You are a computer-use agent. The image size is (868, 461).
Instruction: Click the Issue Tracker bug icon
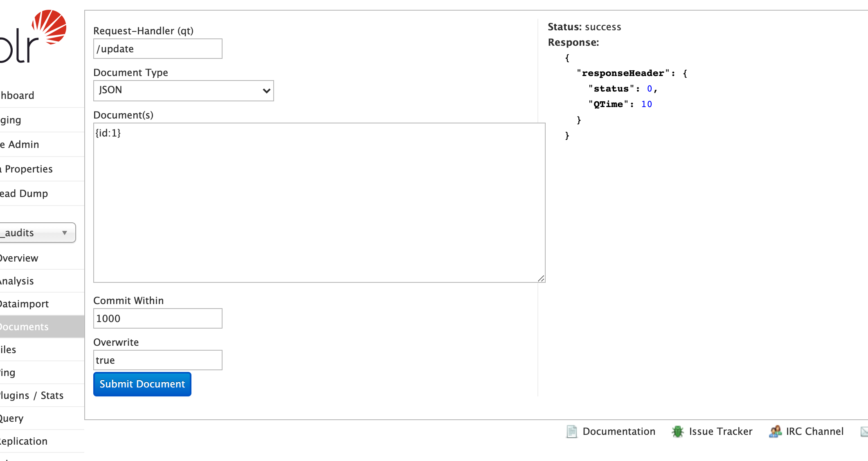pos(677,432)
